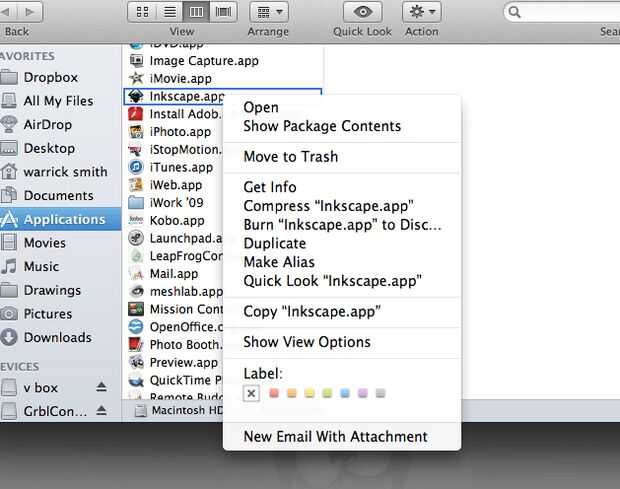Select QuickTime Player in the list
This screenshot has width=620, height=489.
(175, 380)
